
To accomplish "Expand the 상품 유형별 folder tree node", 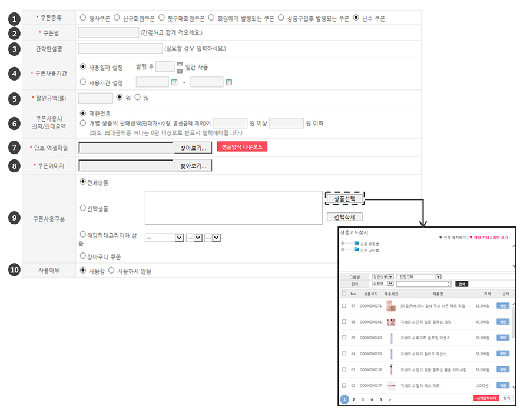I will 343,243.
